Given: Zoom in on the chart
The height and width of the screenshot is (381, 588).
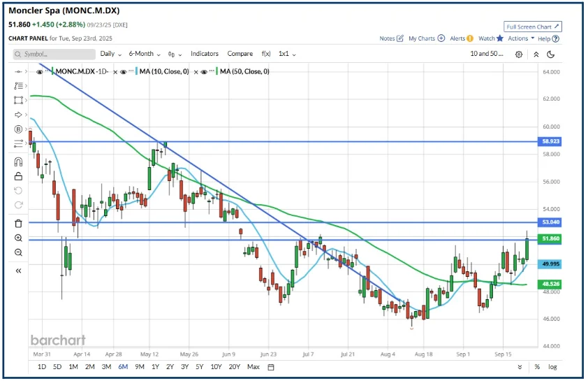Looking at the screenshot, I should tap(18, 238).
